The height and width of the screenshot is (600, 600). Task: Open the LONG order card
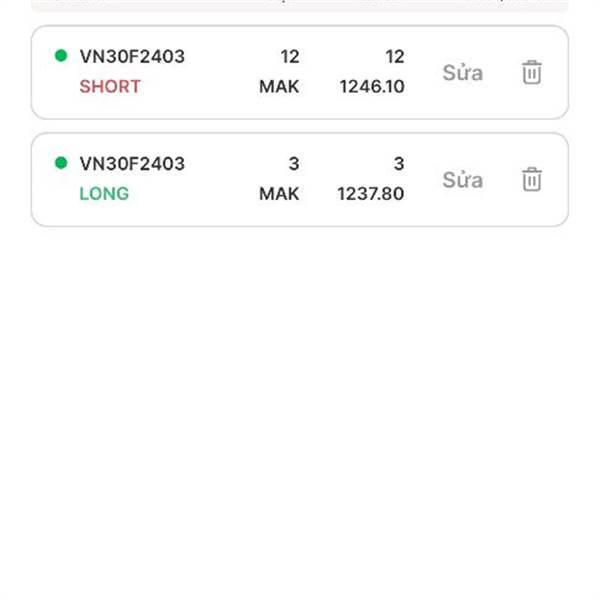click(x=300, y=179)
